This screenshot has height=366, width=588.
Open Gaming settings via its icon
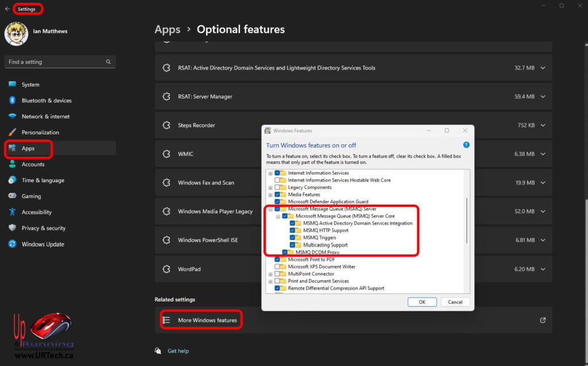point(14,196)
